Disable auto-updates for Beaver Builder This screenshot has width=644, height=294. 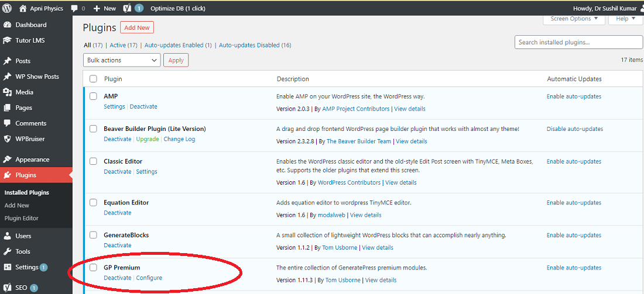click(x=574, y=129)
